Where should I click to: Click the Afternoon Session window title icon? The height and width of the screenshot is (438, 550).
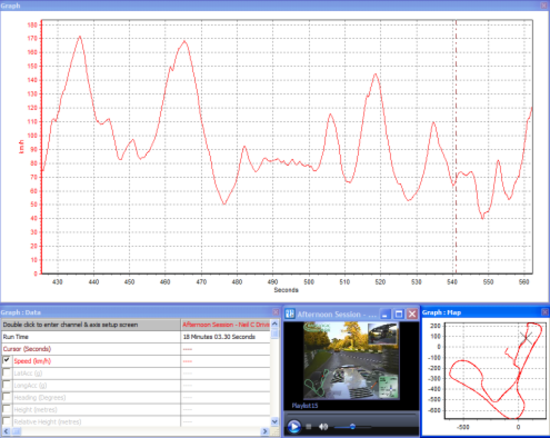point(290,314)
